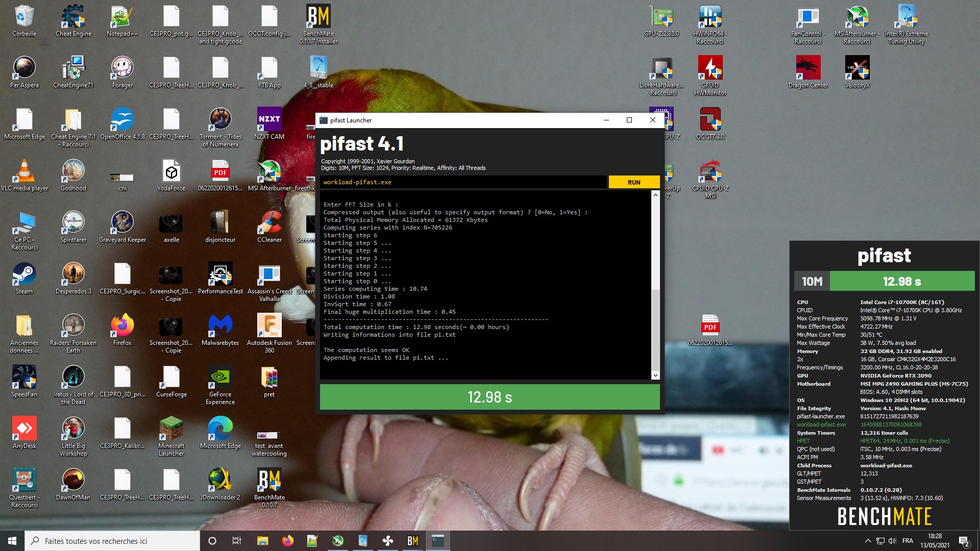Open the Per Aspera game icon
The image size is (980, 551).
(24, 72)
